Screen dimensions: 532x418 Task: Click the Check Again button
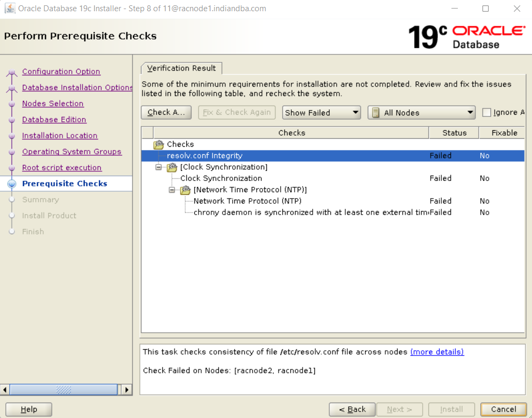[166, 113]
